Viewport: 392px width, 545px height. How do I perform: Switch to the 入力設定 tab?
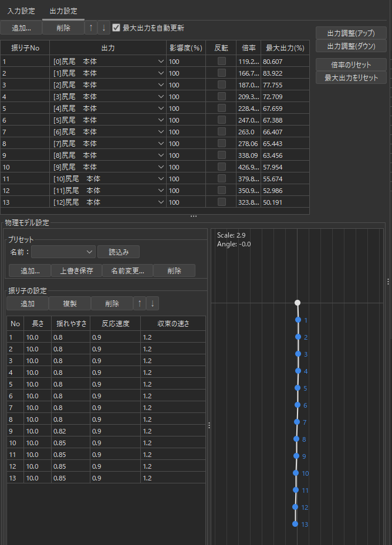[21, 11]
